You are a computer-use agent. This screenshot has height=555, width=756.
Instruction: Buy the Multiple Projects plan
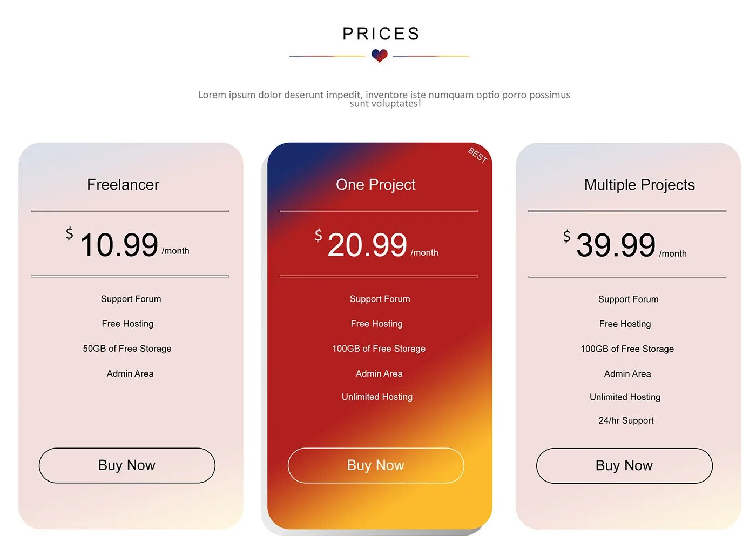(624, 466)
